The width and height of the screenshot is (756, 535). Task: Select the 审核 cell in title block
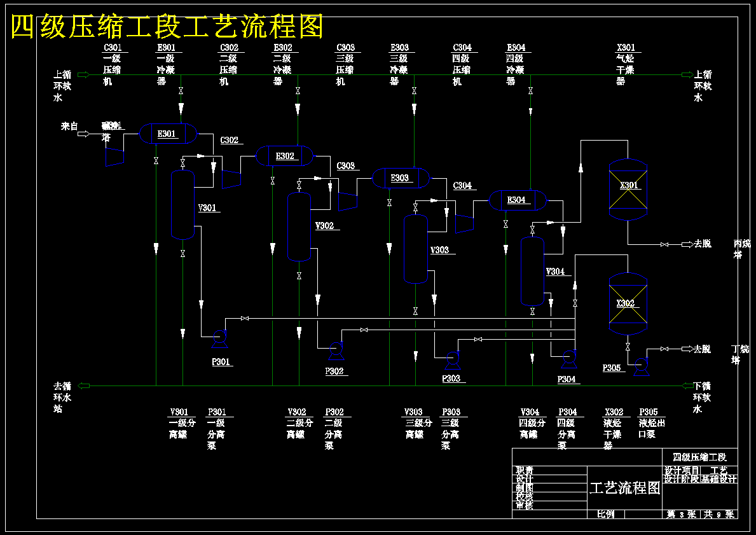click(x=549, y=505)
